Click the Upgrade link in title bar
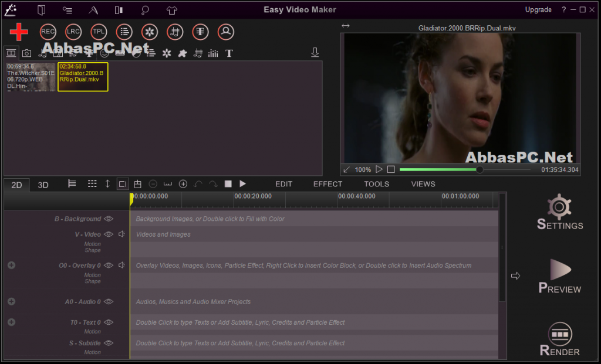Screen dimensions: 601x364 [x=538, y=9]
